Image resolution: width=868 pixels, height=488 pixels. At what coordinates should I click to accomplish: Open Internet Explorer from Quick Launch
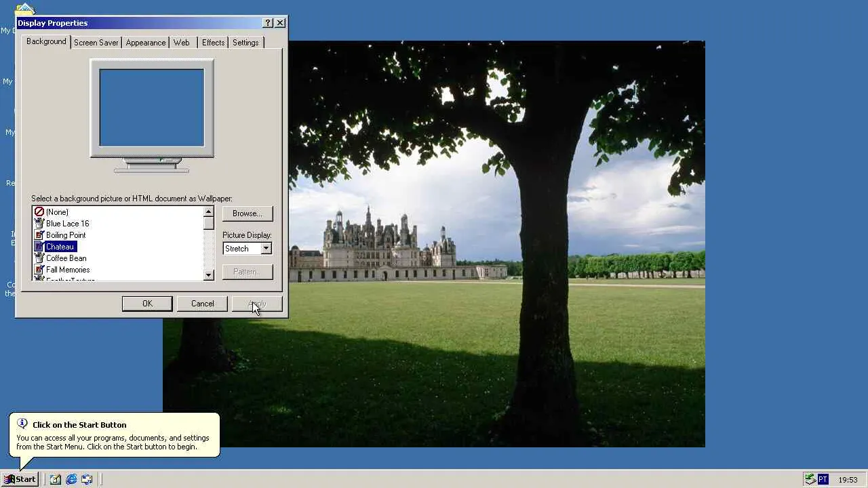point(71,479)
